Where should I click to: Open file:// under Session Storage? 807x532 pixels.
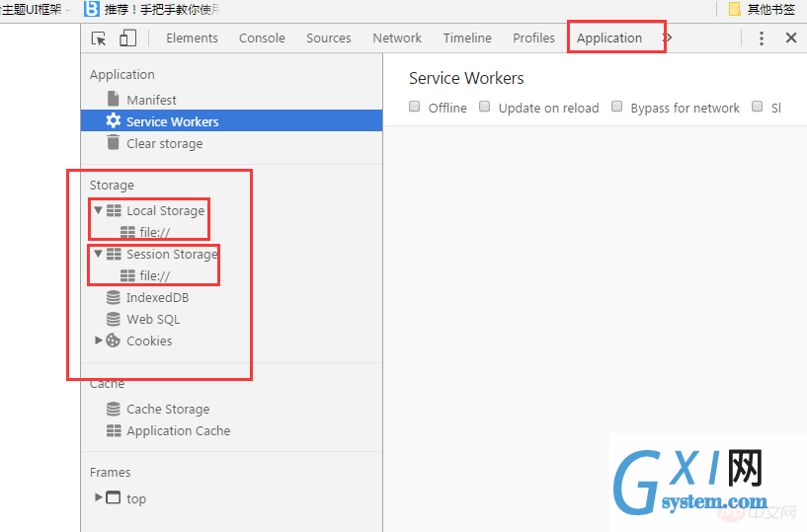pos(155,275)
